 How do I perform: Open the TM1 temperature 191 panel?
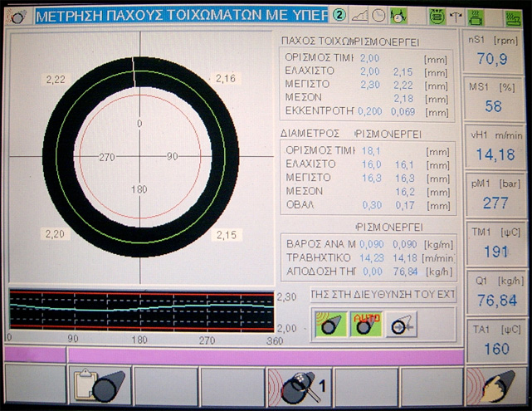click(495, 252)
